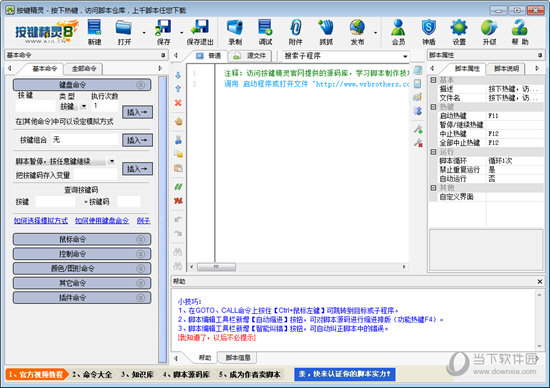550x388 pixels.
Task: Click 插入 button beside 按键组合
Action: pos(137,140)
